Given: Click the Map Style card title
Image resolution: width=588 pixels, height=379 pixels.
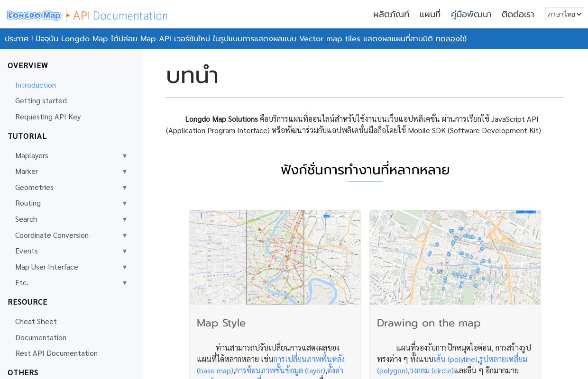Looking at the screenshot, I should [x=221, y=323].
